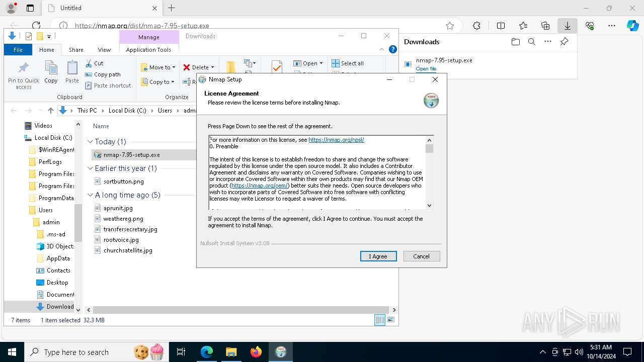Viewport: 644px width, 362px height.
Task: Open the Application Tools ribbon tab
Action: [148, 50]
